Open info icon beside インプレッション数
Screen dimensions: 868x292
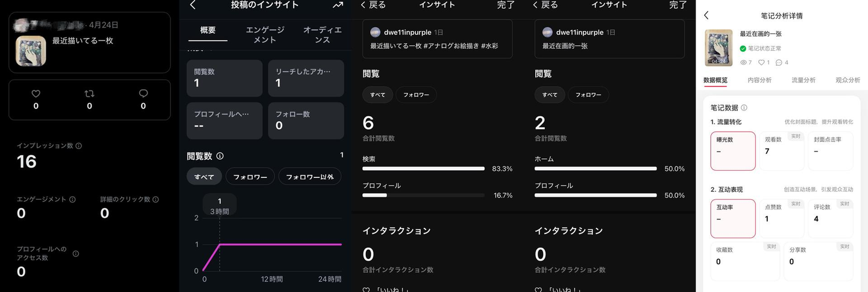(x=79, y=146)
